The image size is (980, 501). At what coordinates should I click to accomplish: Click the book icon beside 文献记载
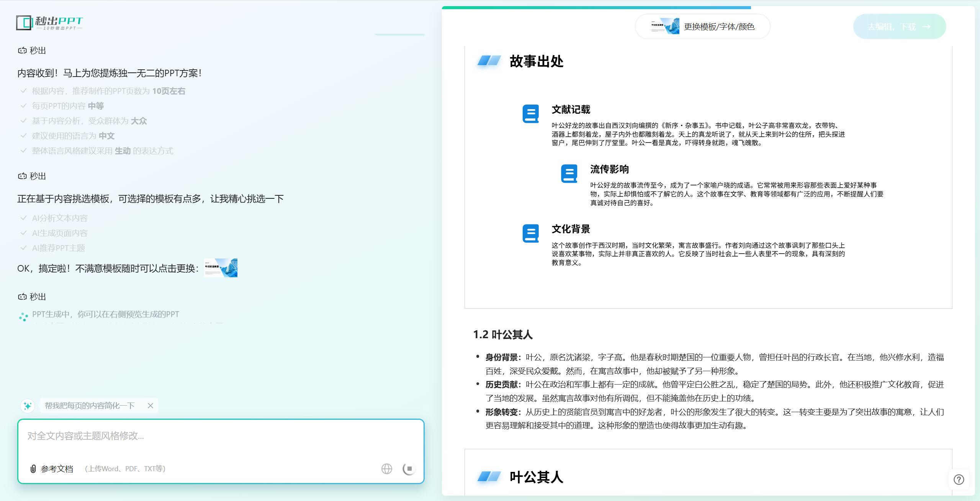[x=530, y=114]
